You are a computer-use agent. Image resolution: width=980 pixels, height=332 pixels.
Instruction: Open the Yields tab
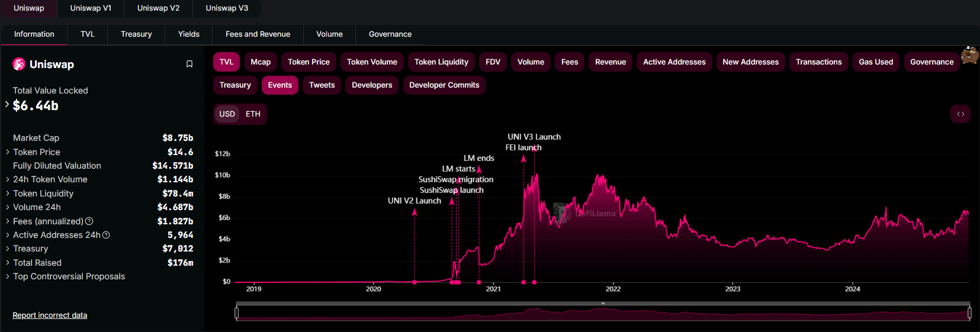click(x=189, y=34)
